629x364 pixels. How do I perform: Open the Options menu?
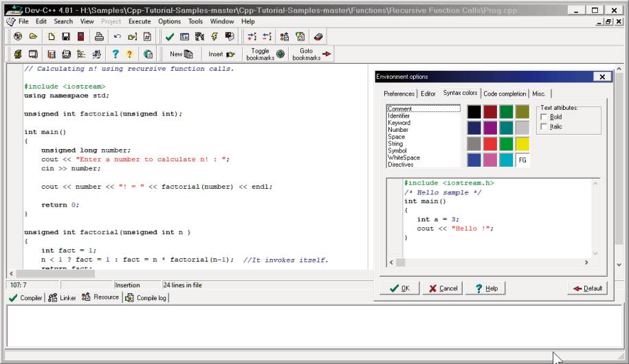[169, 21]
